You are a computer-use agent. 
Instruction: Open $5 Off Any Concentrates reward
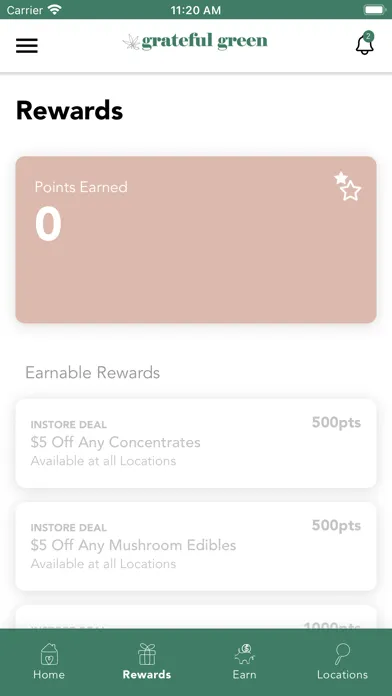click(x=196, y=443)
